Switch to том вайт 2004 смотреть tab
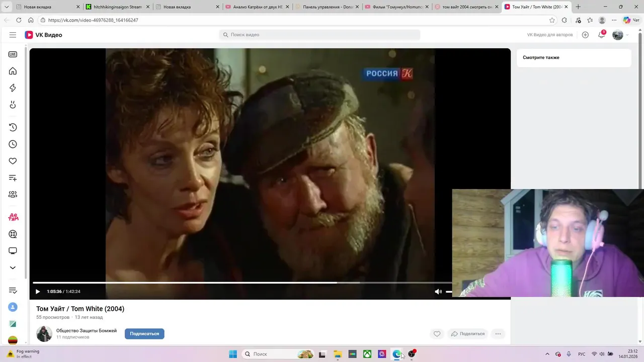This screenshot has height=362, width=644. click(466, 7)
